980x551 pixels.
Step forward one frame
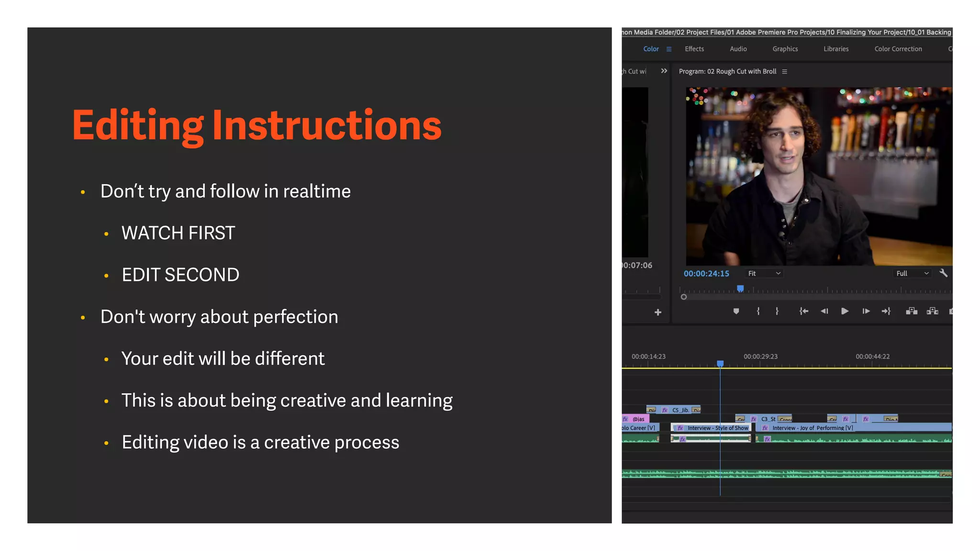866,311
